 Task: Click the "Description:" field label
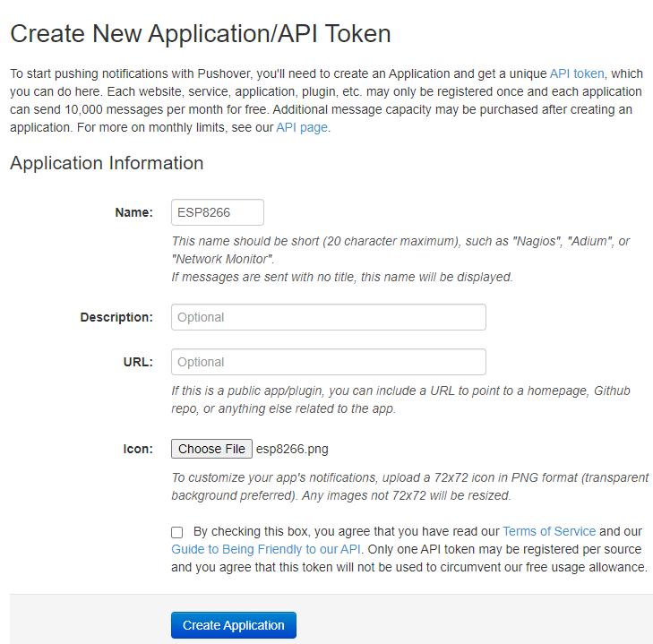pyautogui.click(x=116, y=317)
